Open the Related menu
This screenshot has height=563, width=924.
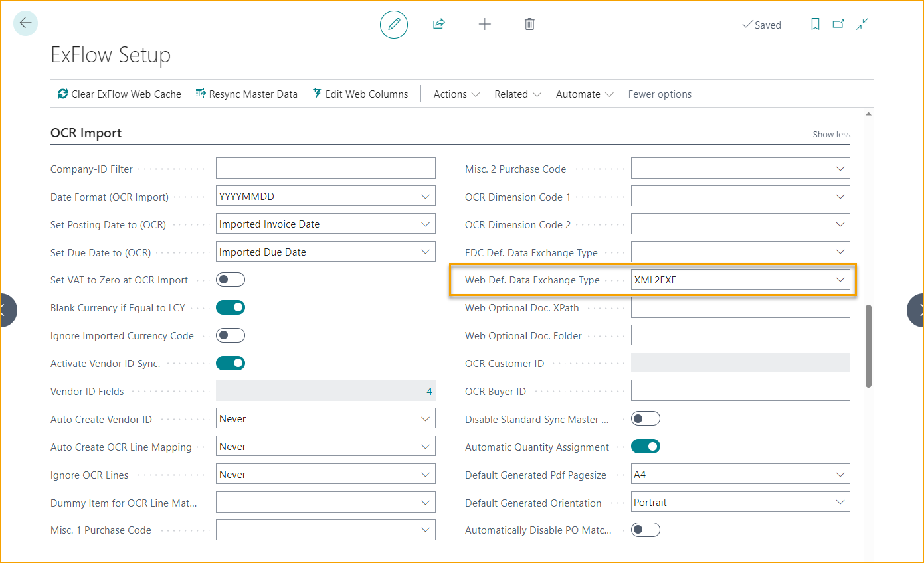pos(517,94)
